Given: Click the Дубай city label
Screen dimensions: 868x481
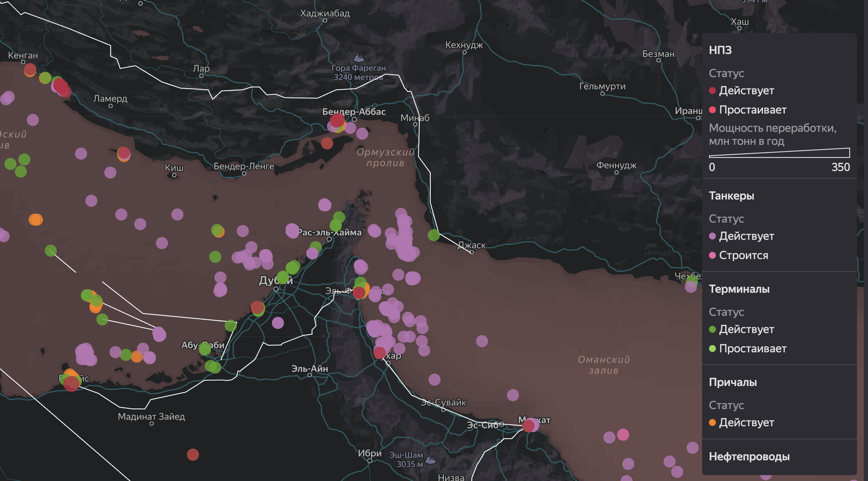Looking at the screenshot, I should click(x=270, y=280).
